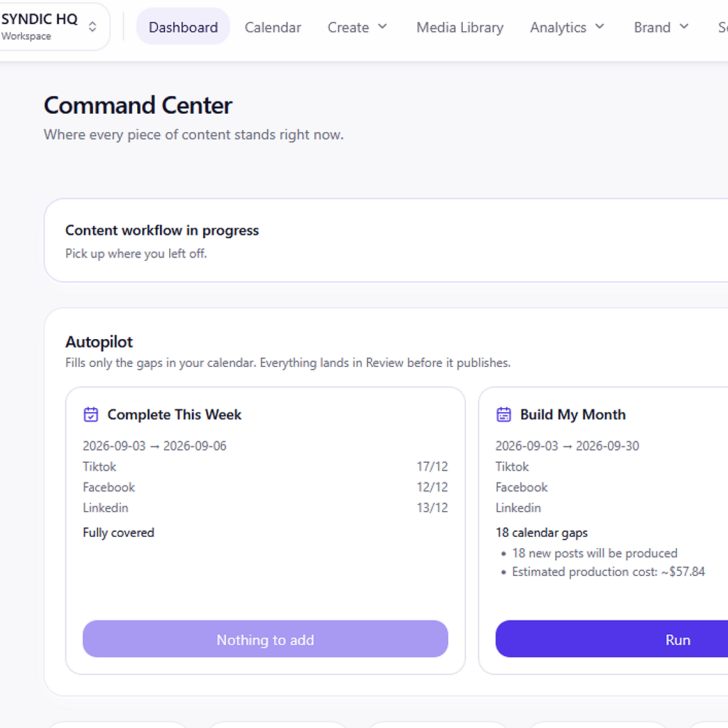Viewport: 728px width, 728px height.
Task: Run the Build My Month autopilot
Action: coord(612,639)
